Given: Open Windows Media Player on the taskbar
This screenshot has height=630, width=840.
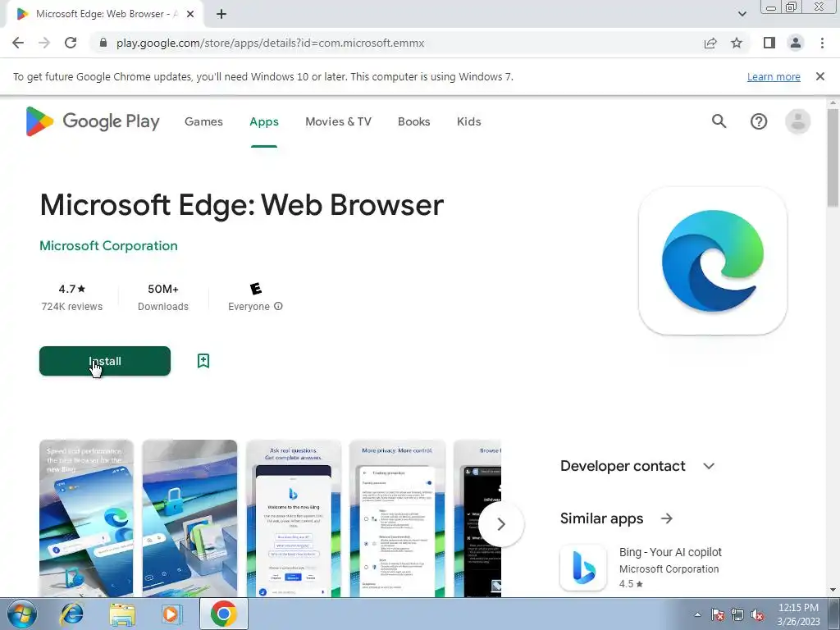Looking at the screenshot, I should coord(172,614).
